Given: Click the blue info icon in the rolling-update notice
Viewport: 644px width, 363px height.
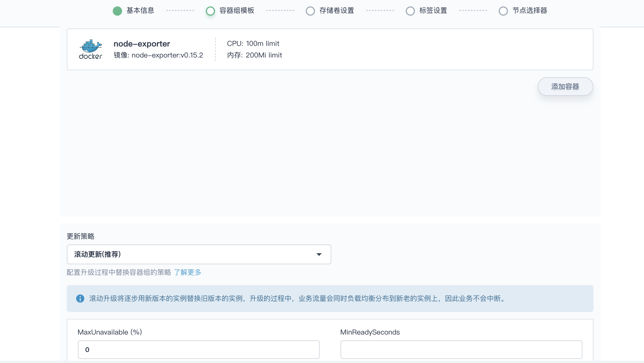Looking at the screenshot, I should pyautogui.click(x=80, y=299).
